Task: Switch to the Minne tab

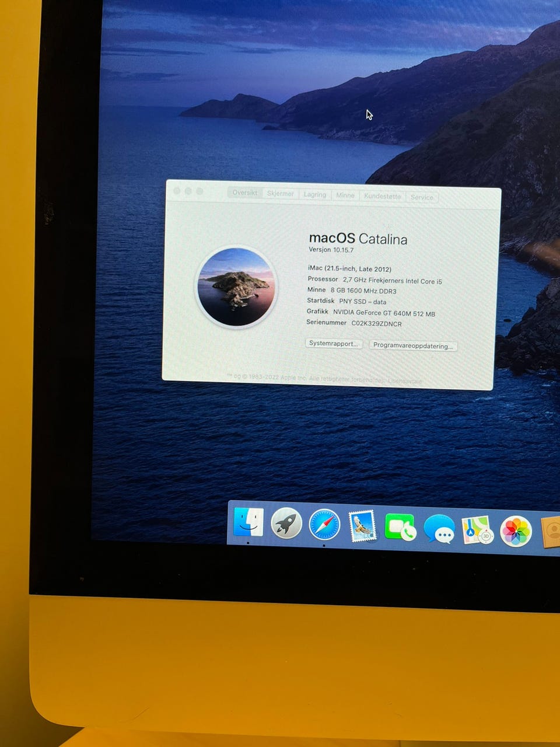Action: coord(345,196)
